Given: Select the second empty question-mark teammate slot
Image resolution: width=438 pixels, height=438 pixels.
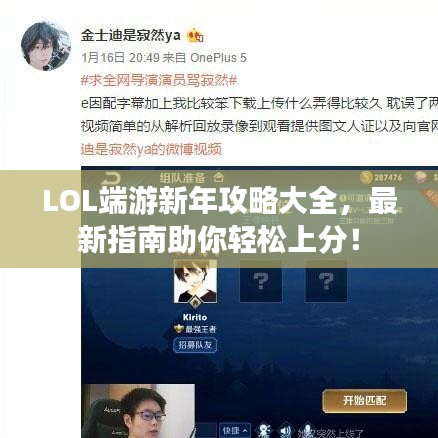Looking at the screenshot, I should (326, 281).
